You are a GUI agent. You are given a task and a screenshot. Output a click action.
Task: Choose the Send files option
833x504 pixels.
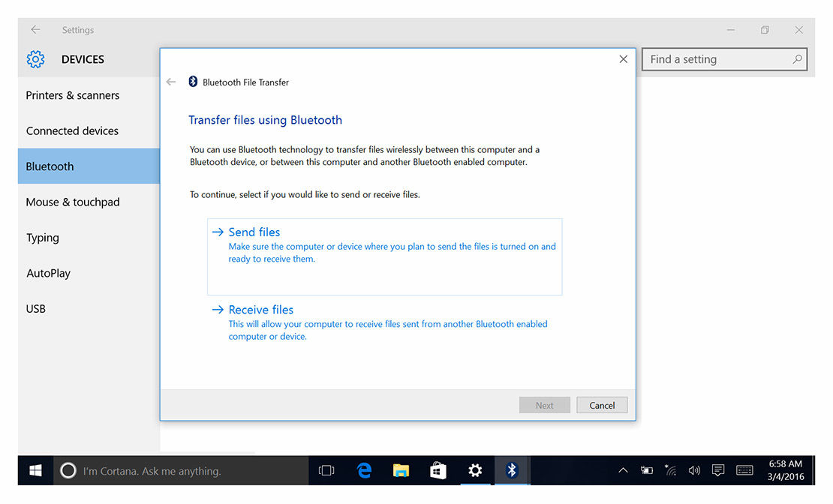385,256
